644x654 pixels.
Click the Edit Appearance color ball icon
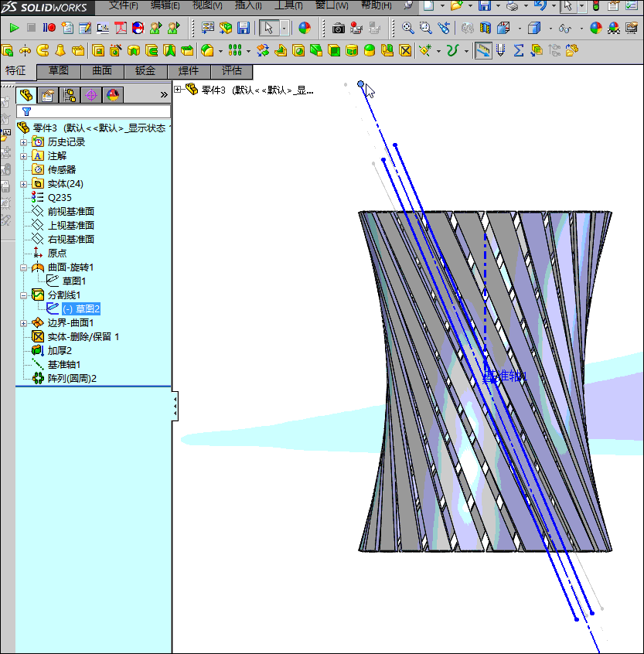point(596,28)
